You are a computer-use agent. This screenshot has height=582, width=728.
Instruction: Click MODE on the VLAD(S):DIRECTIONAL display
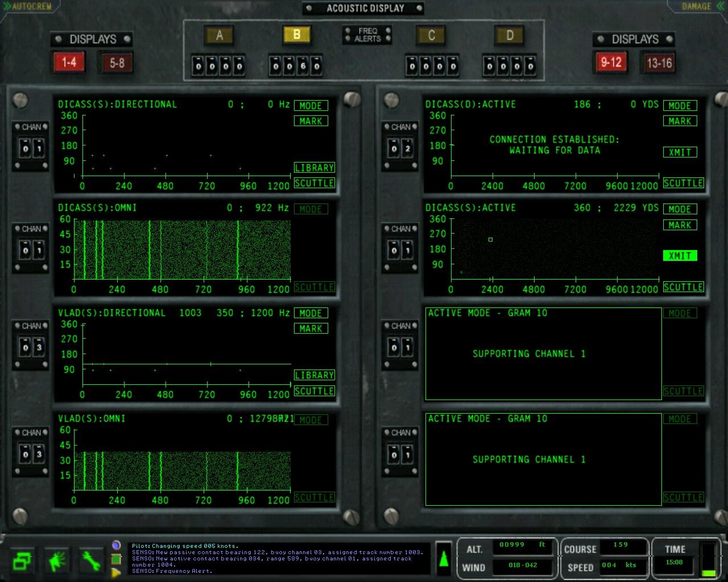(311, 313)
